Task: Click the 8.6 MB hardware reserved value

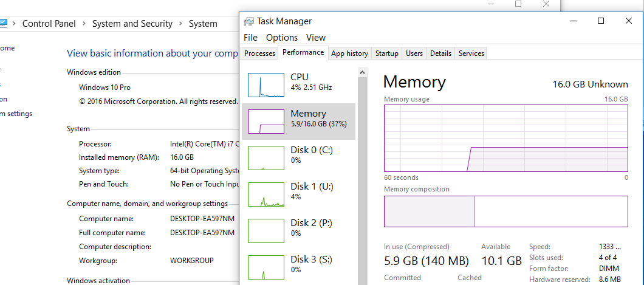Action: (609, 280)
